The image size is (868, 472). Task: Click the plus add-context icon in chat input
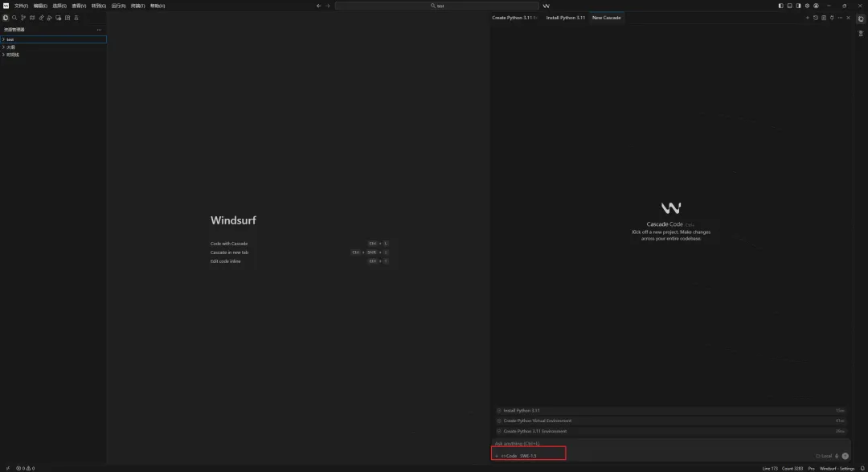click(x=497, y=456)
